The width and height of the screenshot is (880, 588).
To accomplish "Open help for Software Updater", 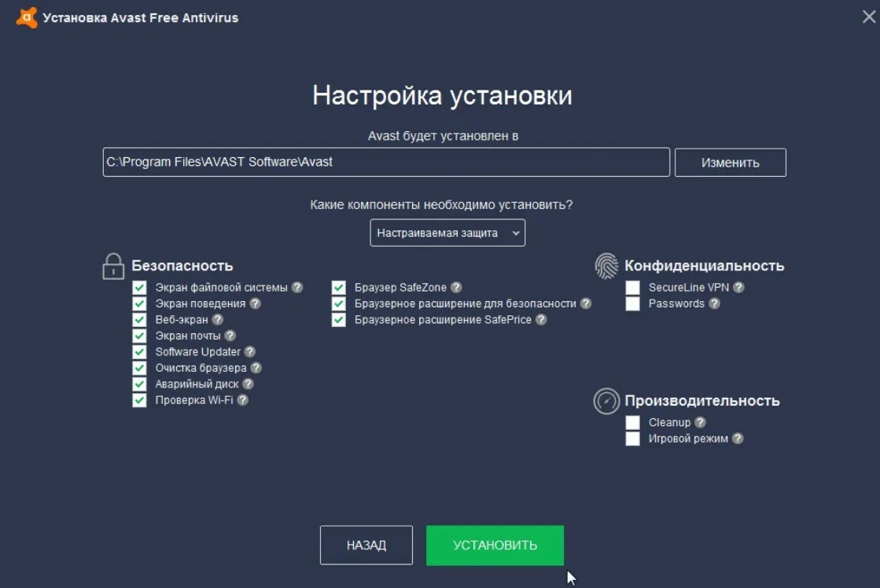I will point(250,352).
